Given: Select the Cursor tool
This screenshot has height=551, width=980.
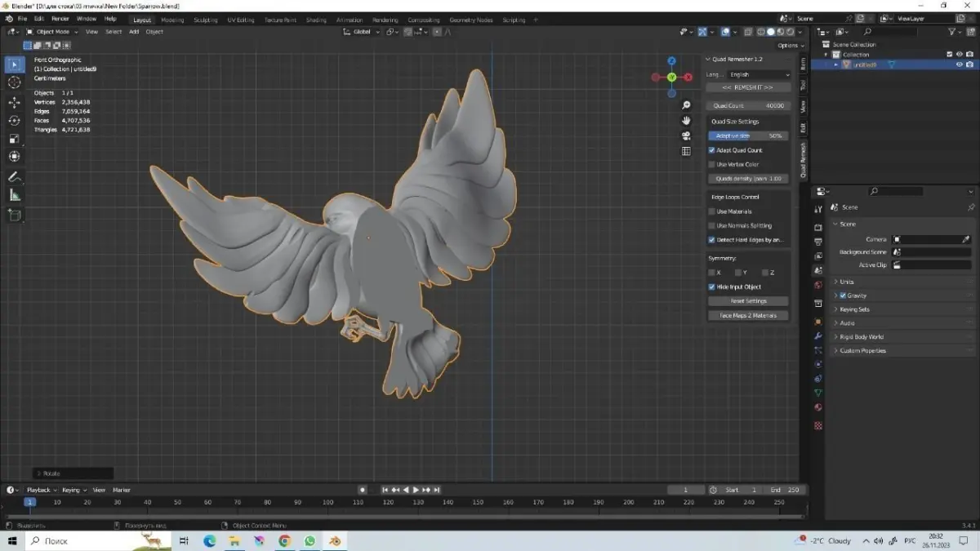Looking at the screenshot, I should point(15,82).
